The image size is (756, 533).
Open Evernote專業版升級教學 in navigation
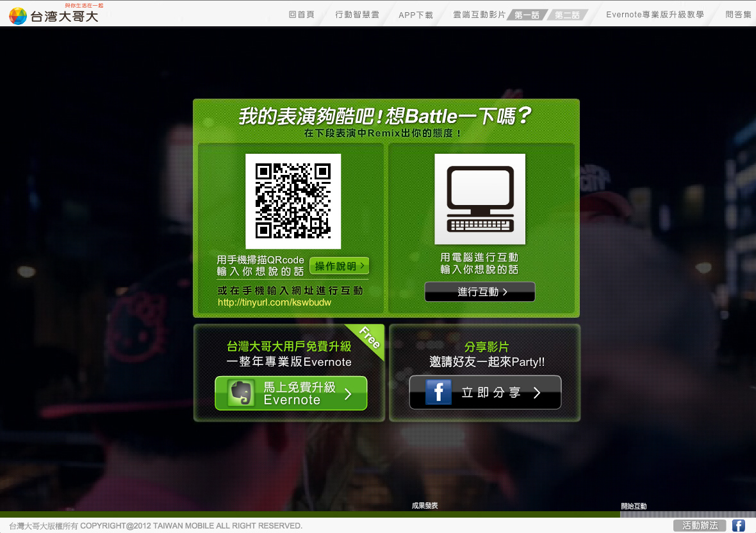tap(655, 15)
